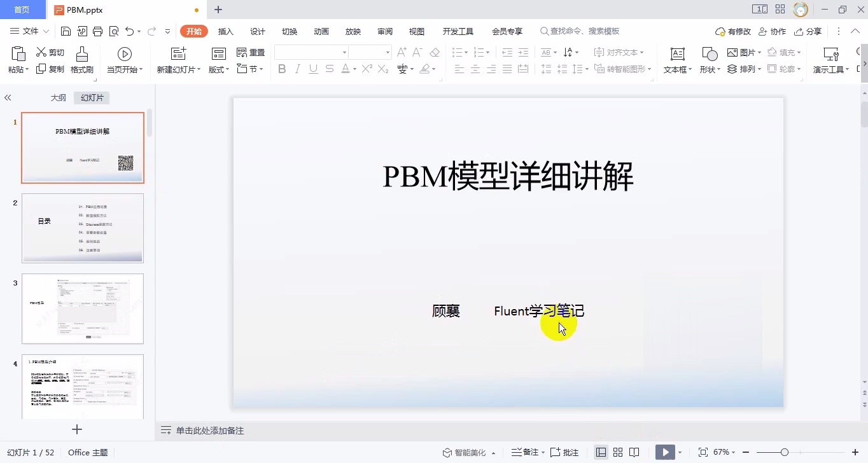Image resolution: width=868 pixels, height=463 pixels.
Task: Toggle underline formatting
Action: click(312, 69)
